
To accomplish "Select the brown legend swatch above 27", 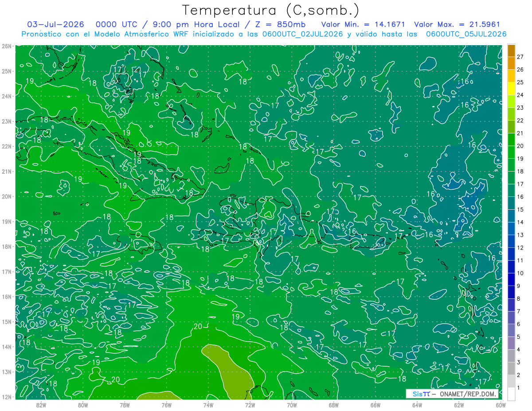I will [x=511, y=51].
